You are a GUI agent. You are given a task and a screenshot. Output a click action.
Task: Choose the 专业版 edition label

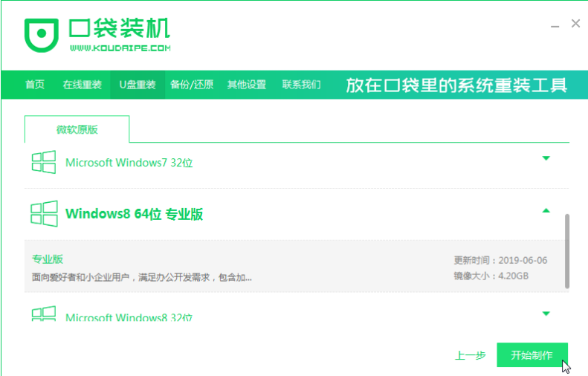[x=48, y=259]
